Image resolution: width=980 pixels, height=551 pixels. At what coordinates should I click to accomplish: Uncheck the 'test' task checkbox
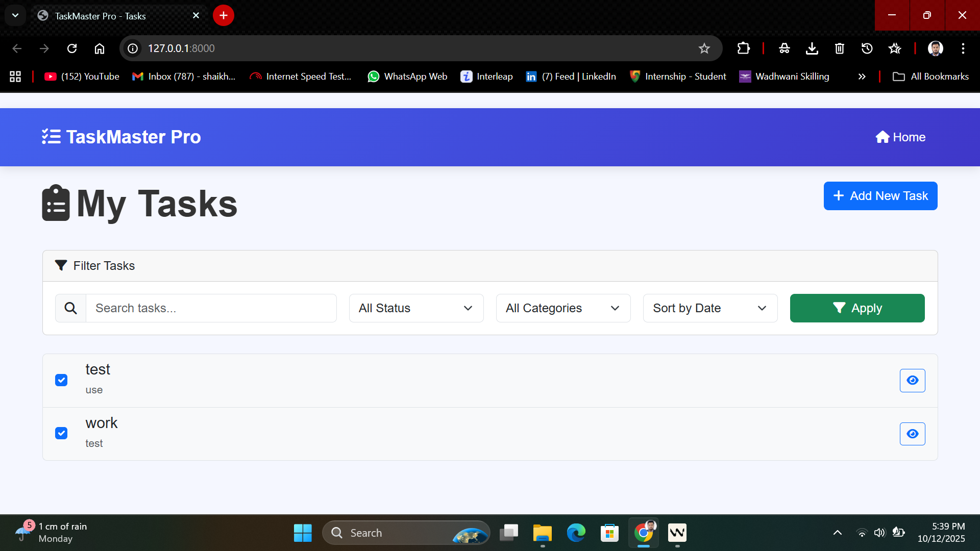[x=61, y=380]
